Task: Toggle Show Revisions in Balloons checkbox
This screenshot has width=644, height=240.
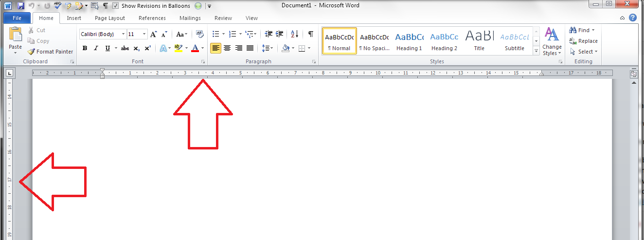Action: pos(115,6)
